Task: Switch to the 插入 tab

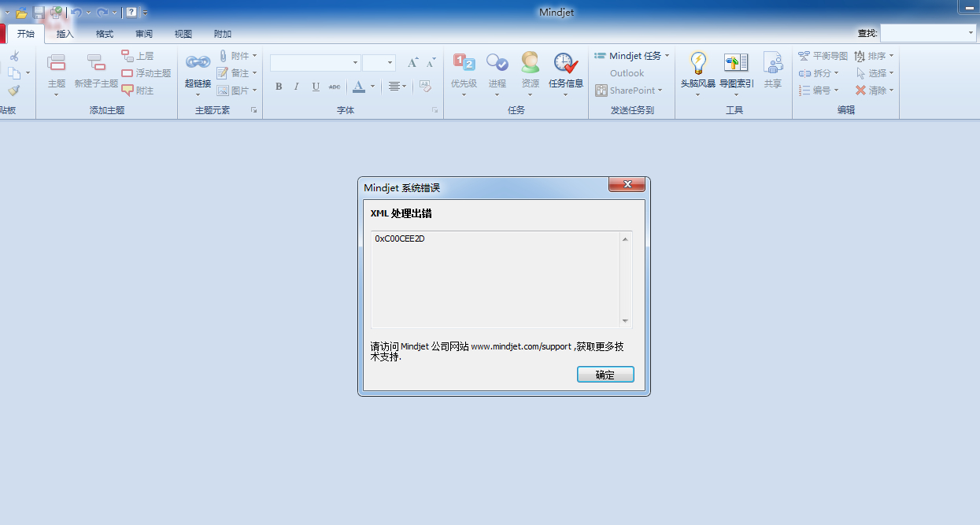Action: click(65, 34)
